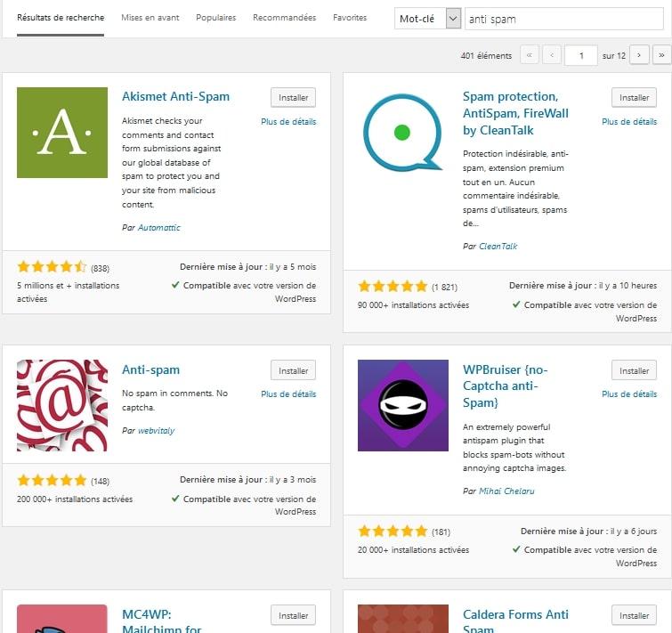This screenshot has height=633, width=672.
Task: Open the Populaires tab
Action: click(x=216, y=18)
